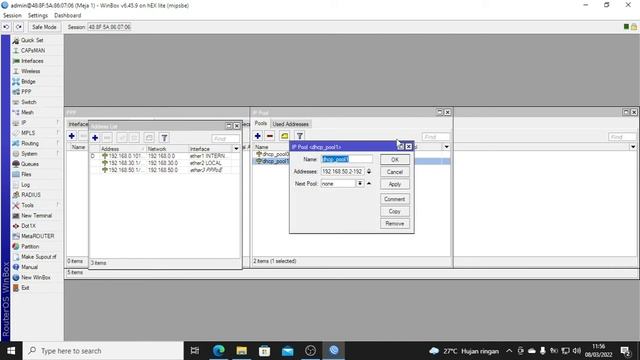Open Quick Set in sidebar
640x360 pixels.
[x=32, y=40]
